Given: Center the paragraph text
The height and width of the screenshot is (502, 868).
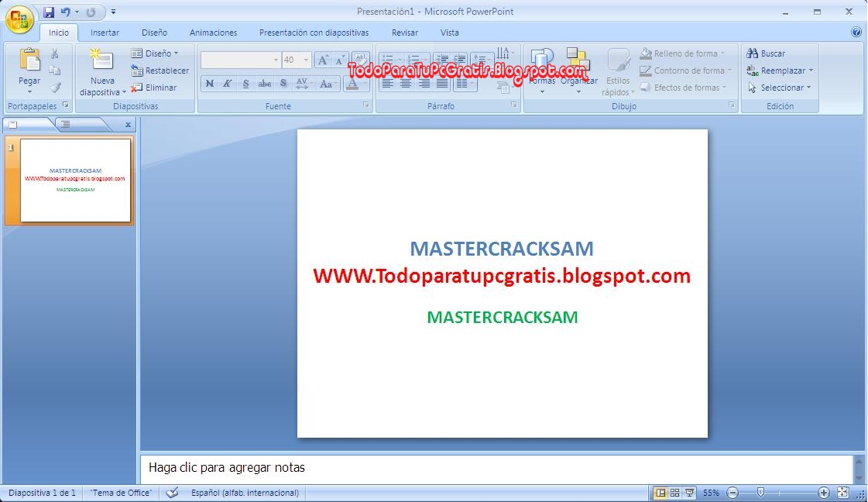Looking at the screenshot, I should coord(406,84).
